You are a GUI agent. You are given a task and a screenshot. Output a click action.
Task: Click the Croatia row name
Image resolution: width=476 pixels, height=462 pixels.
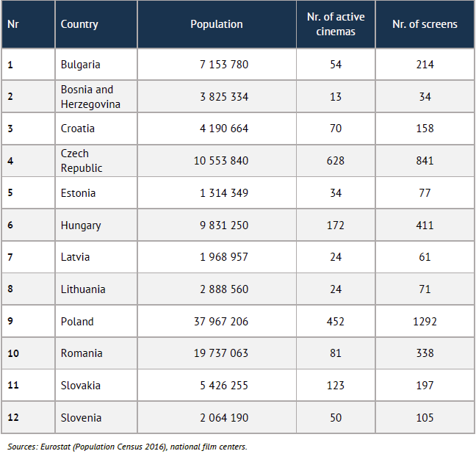pyautogui.click(x=78, y=129)
